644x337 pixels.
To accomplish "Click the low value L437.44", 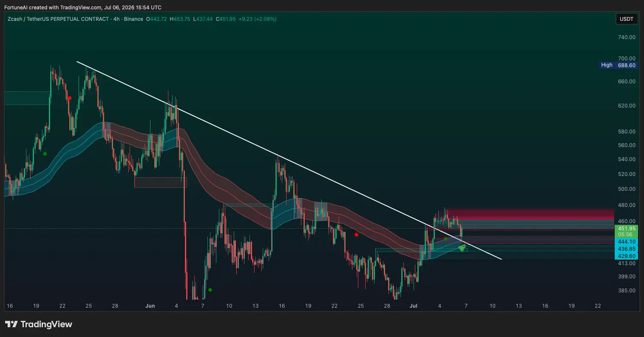I will point(204,19).
